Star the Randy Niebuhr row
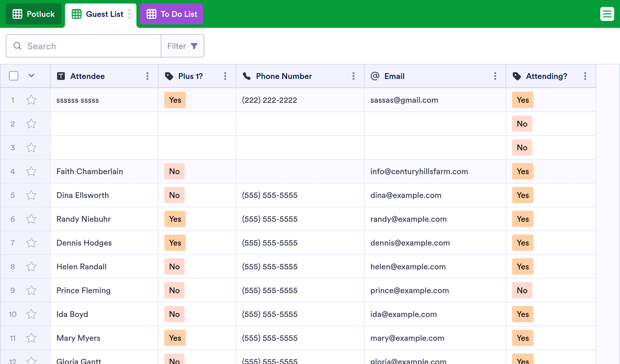The image size is (620, 364). point(31,219)
